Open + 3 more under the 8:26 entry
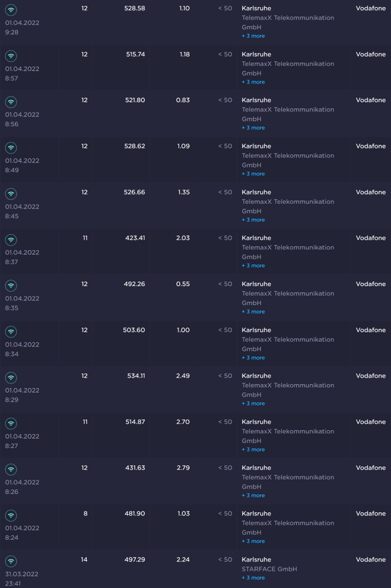Screen dimensions: 391x588 point(253,495)
